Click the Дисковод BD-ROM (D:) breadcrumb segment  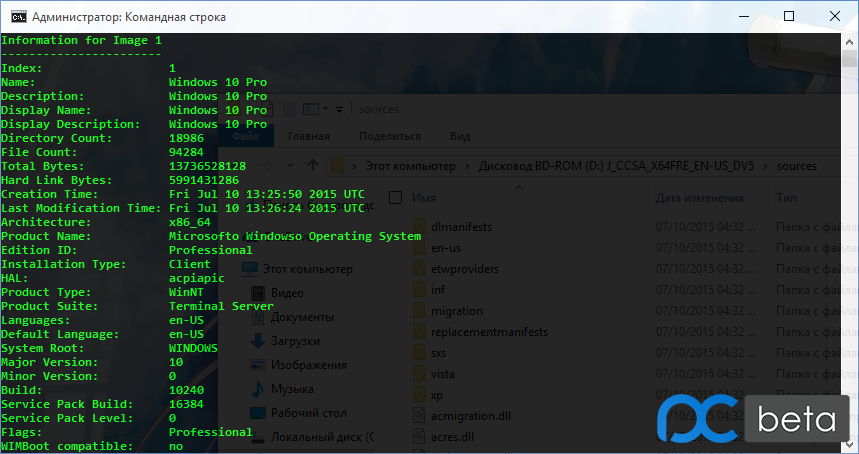[616, 166]
